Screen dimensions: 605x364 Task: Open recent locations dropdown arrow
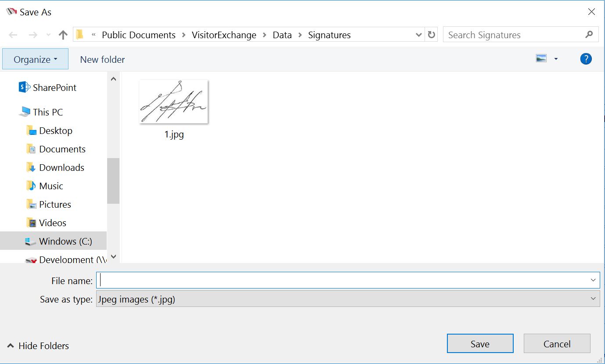click(x=48, y=36)
